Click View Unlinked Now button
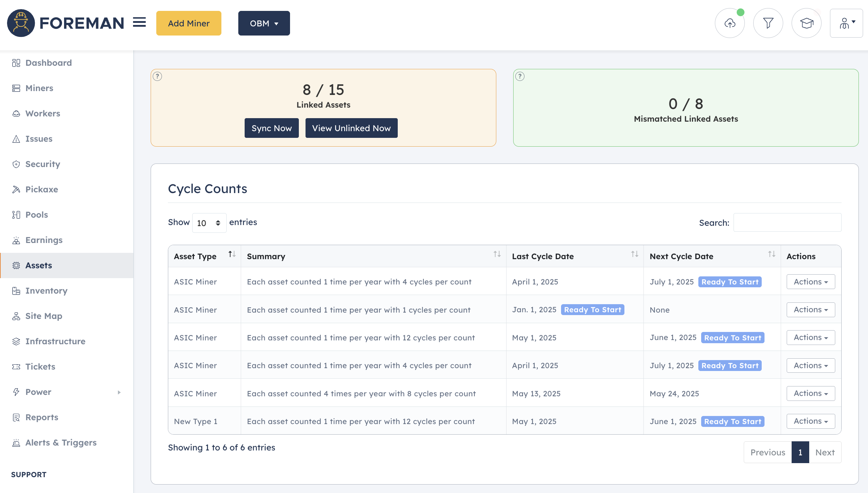The width and height of the screenshot is (868, 493). pyautogui.click(x=351, y=128)
